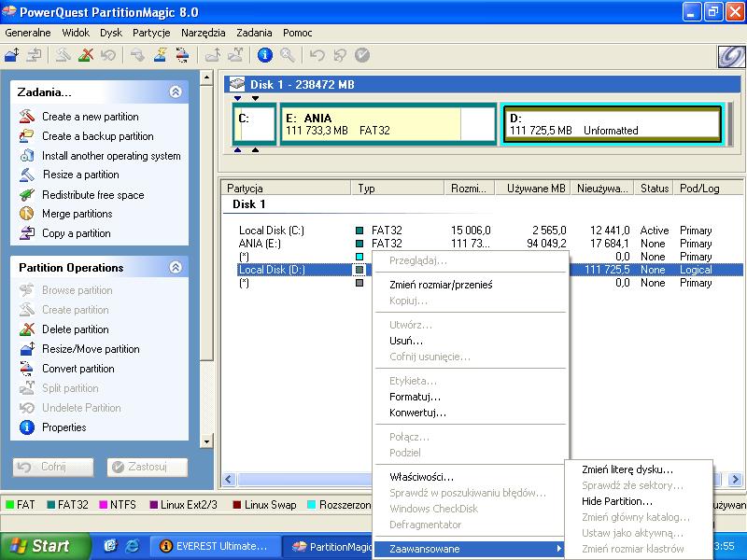The height and width of the screenshot is (560, 747).
Task: Open the Pomoc menu
Action: pos(297,33)
